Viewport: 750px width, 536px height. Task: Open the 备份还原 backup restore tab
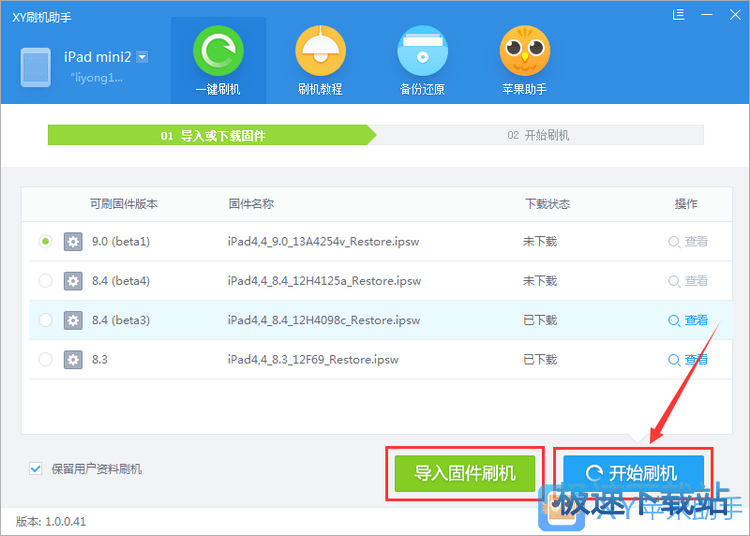(422, 60)
